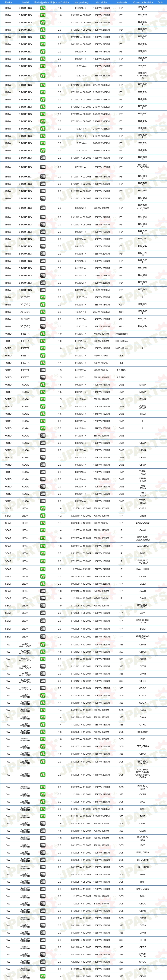Click petrol icon in Passat Variant CKMA row
Viewport: 167px width, 980px height.
[x=43, y=977]
